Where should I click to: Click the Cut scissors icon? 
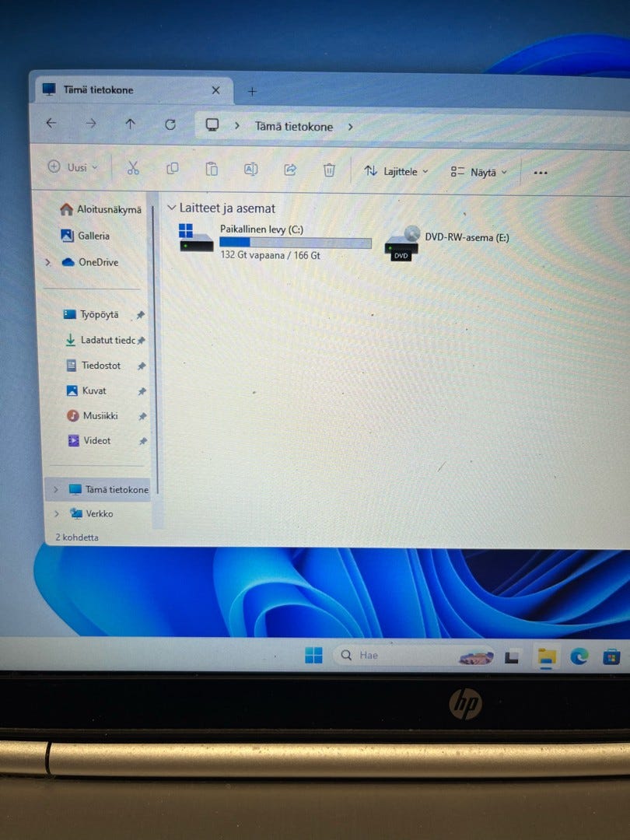133,168
